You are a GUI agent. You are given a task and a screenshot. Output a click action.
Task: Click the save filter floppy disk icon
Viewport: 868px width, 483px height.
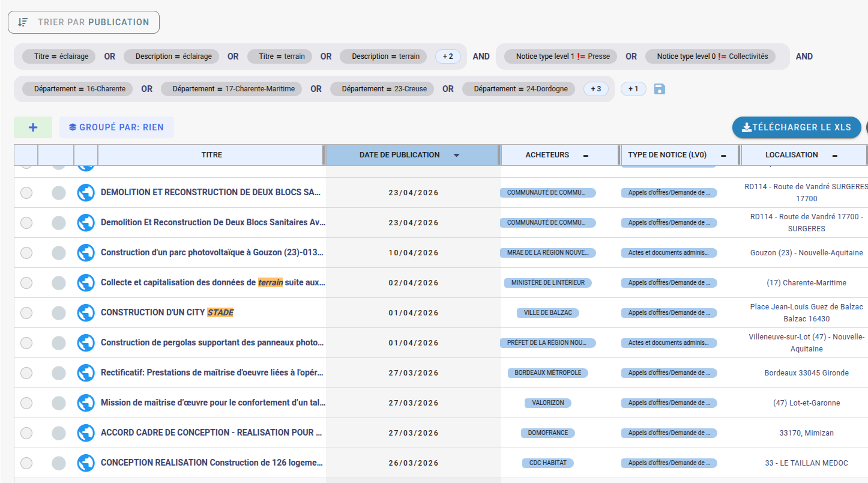tap(660, 89)
